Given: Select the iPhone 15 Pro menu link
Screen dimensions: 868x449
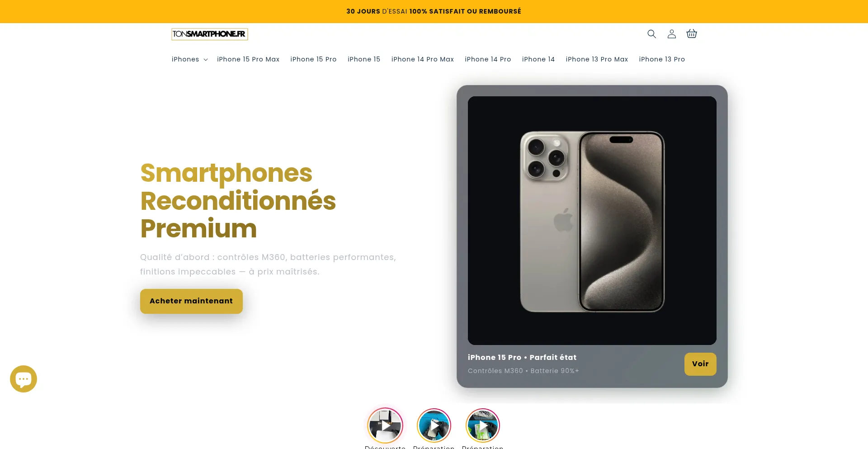Looking at the screenshot, I should tap(313, 59).
